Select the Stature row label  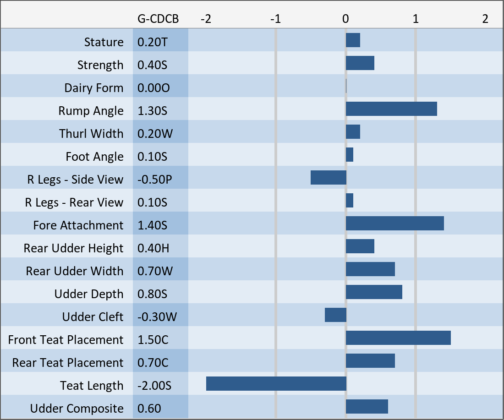point(104,42)
